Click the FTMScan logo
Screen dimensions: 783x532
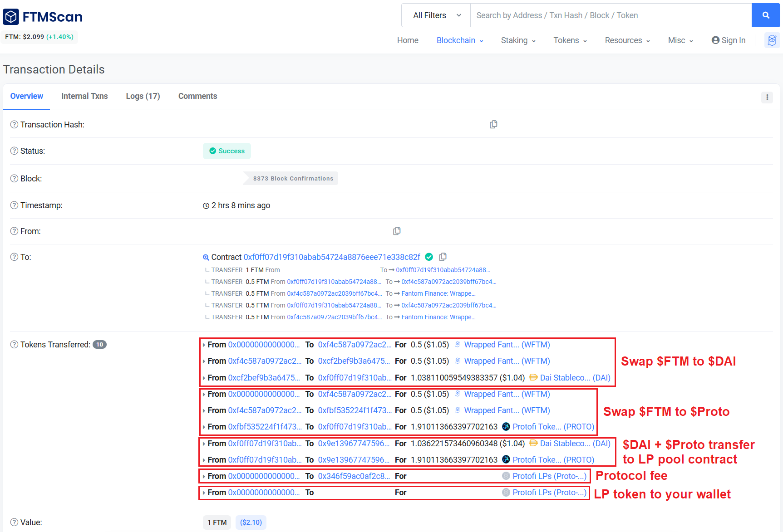point(43,17)
